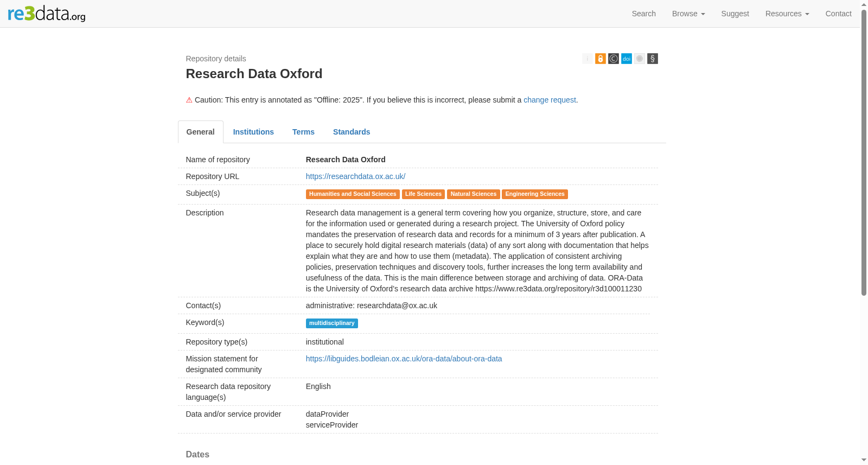Click the 'Repository details' label
This screenshot has width=868, height=465.
pyautogui.click(x=216, y=59)
